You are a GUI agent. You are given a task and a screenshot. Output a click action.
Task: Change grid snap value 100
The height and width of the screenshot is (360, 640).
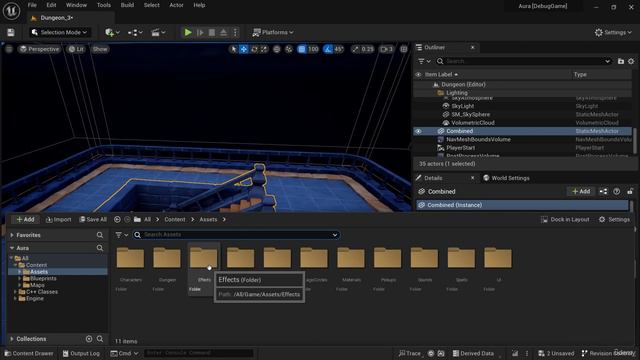[313, 49]
